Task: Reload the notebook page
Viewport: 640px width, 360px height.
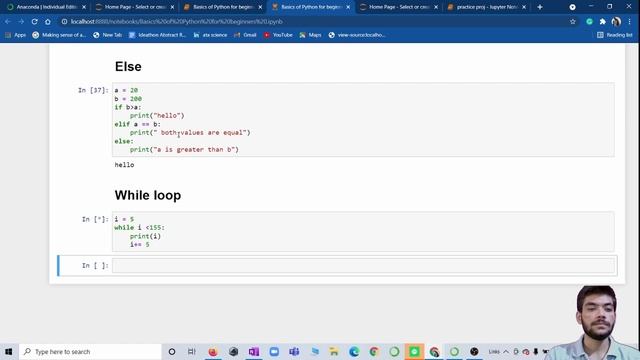Action: 35,22
